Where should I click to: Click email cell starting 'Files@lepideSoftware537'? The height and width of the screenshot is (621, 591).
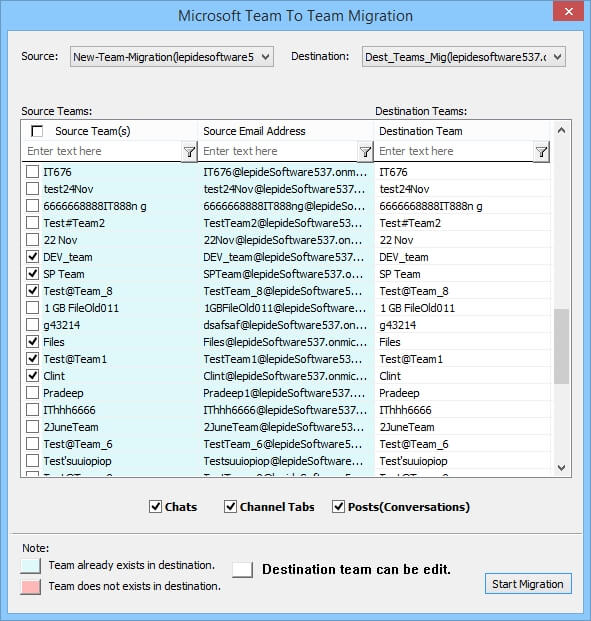coord(285,342)
